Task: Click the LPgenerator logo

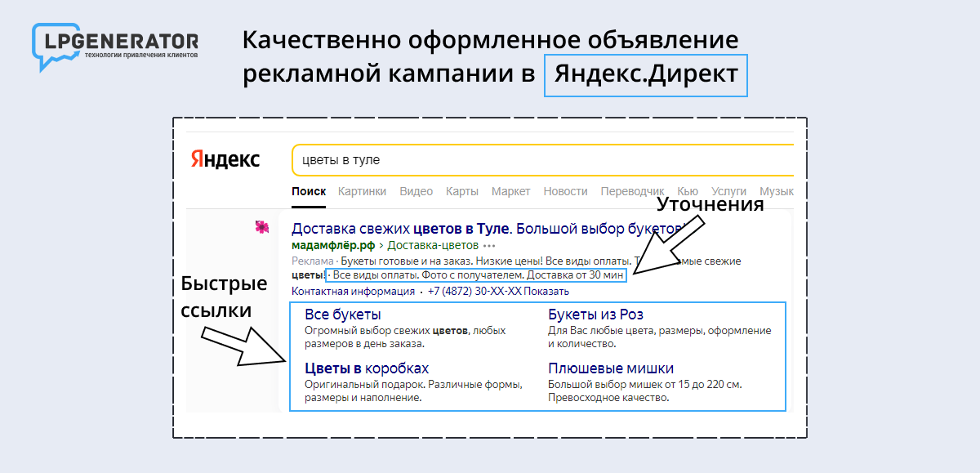Action: (114, 47)
